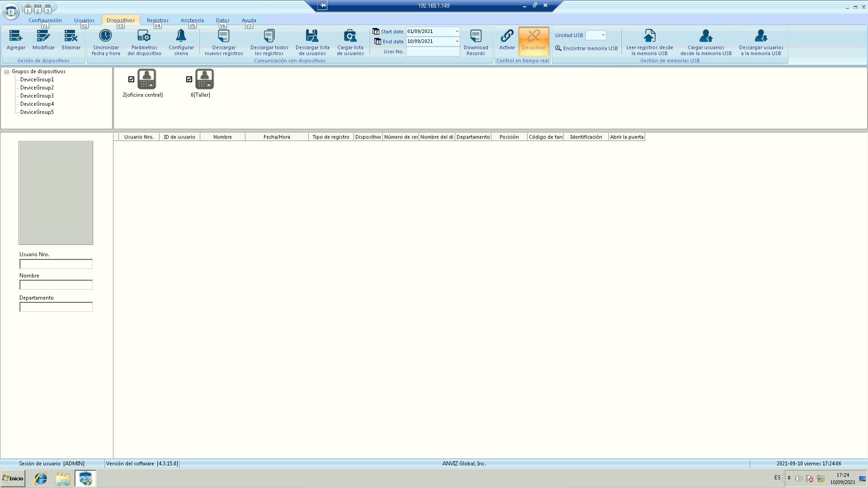Open the Start date dropdown

coord(457,32)
